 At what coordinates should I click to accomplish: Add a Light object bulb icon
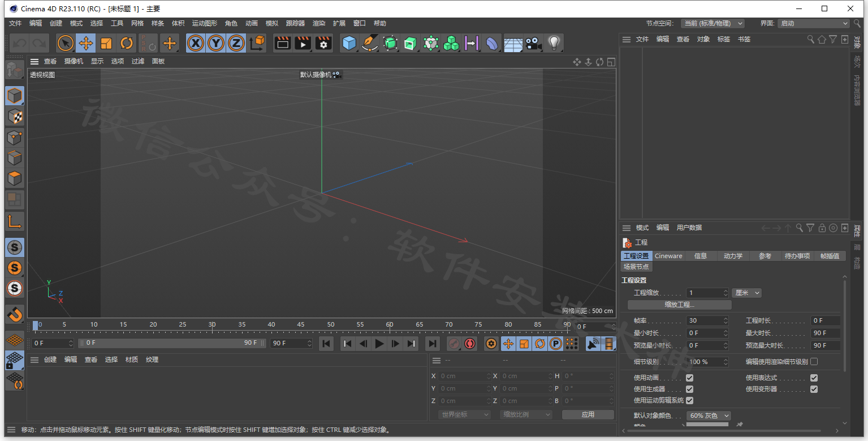tap(554, 43)
